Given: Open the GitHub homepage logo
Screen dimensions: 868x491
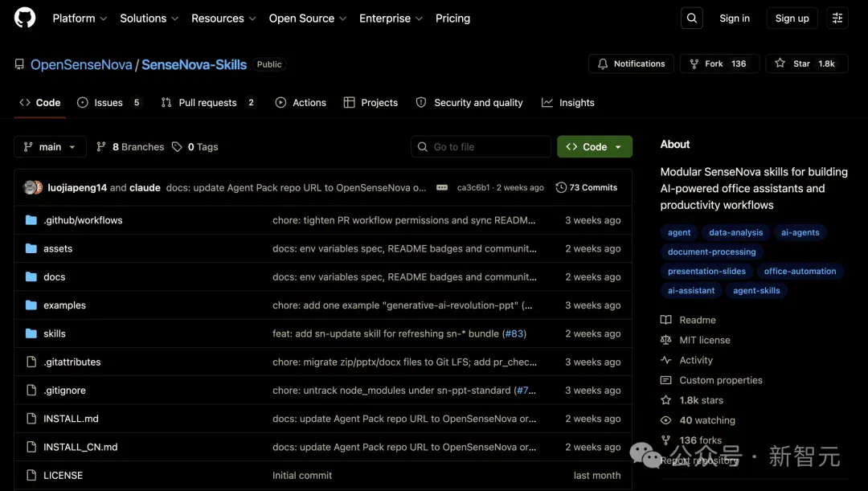Looking at the screenshot, I should (x=25, y=18).
